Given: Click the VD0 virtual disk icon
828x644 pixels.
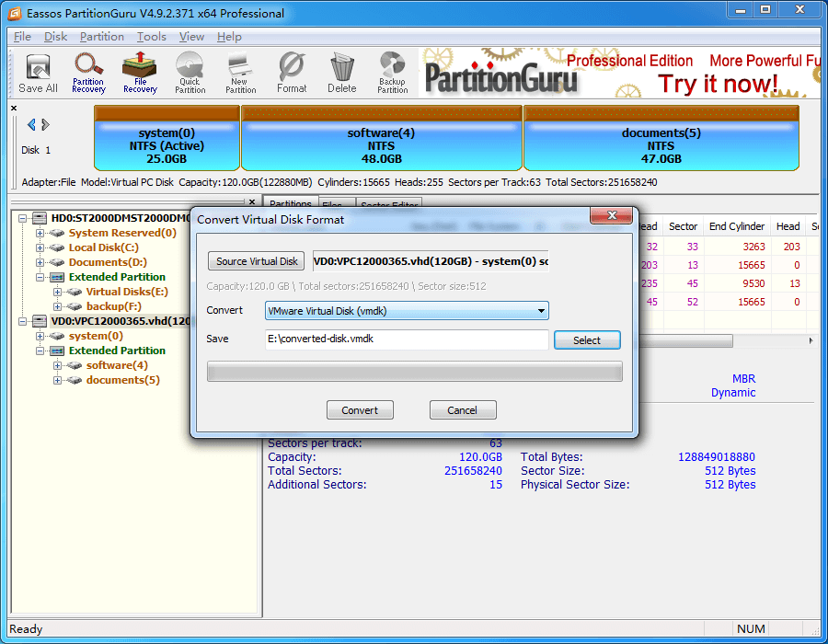Looking at the screenshot, I should tap(40, 321).
